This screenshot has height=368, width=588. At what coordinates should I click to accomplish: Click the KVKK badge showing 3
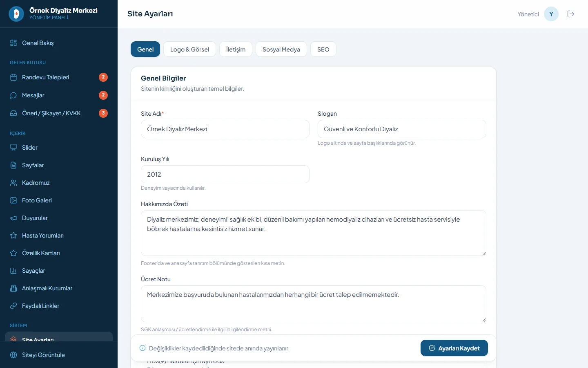click(103, 113)
